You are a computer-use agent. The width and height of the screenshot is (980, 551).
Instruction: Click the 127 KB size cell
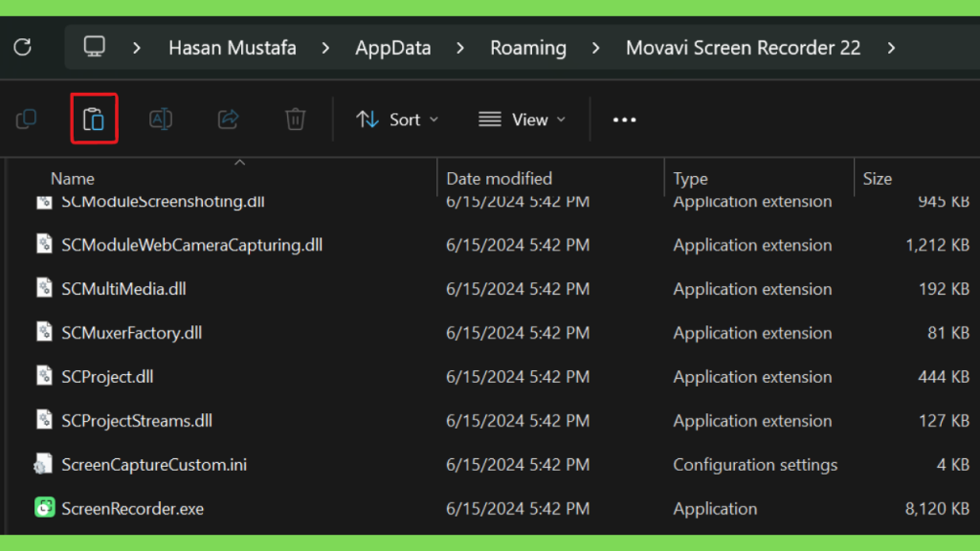[x=944, y=421]
